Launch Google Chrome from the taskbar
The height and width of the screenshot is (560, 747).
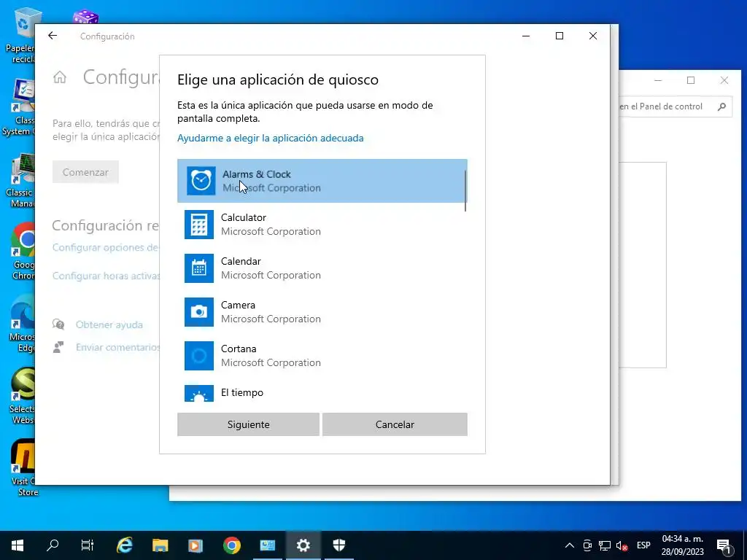(x=231, y=545)
